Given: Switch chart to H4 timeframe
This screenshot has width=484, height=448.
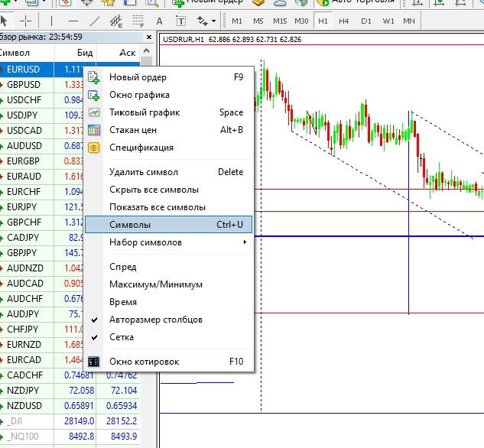Looking at the screenshot, I should (x=343, y=21).
